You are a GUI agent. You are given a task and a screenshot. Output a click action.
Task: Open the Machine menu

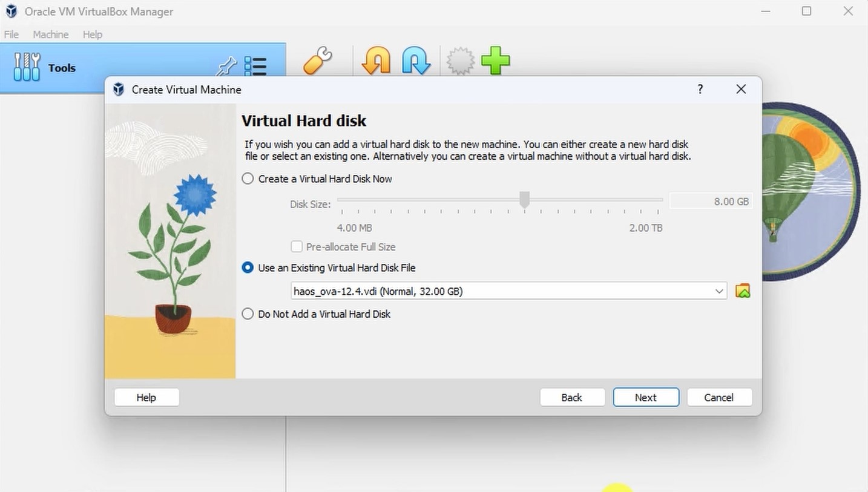[51, 34]
